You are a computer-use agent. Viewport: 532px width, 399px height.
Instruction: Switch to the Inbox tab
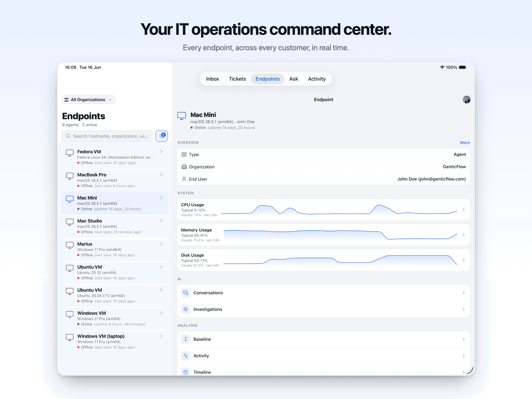212,79
